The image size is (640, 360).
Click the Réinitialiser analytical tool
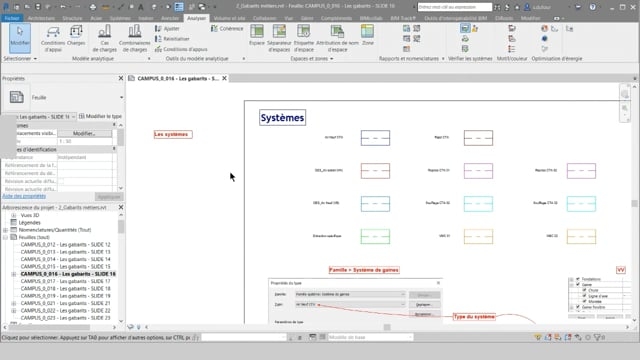[x=172, y=39]
